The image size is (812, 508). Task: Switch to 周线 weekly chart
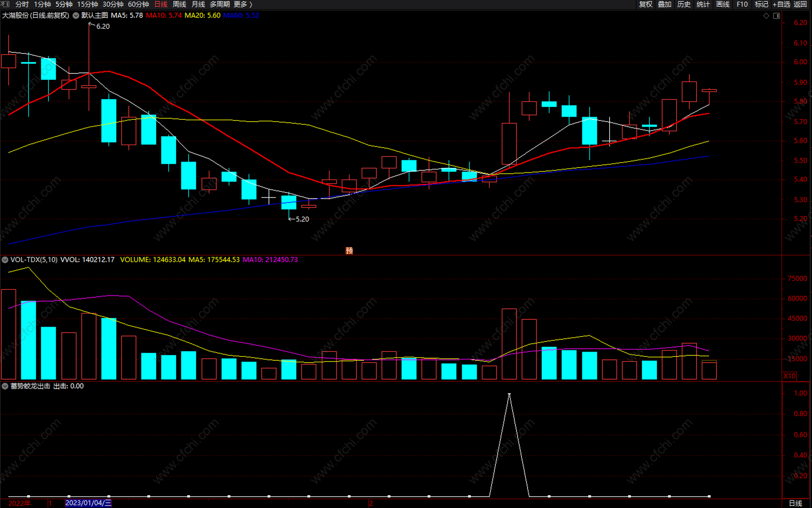click(x=179, y=4)
